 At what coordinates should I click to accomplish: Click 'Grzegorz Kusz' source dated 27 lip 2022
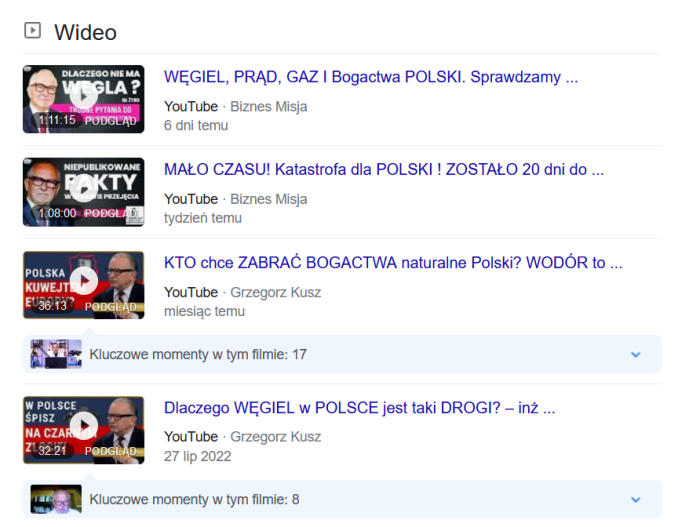(276, 436)
